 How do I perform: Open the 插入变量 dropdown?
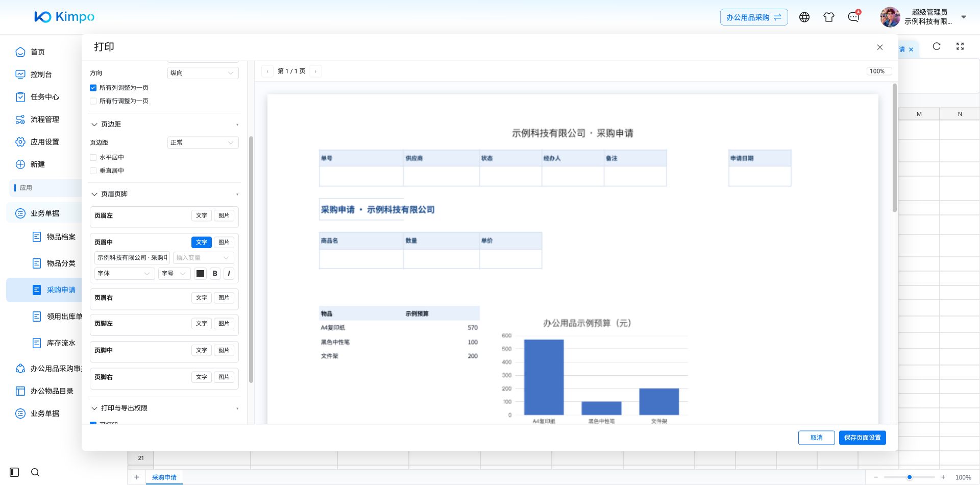pyautogui.click(x=203, y=258)
